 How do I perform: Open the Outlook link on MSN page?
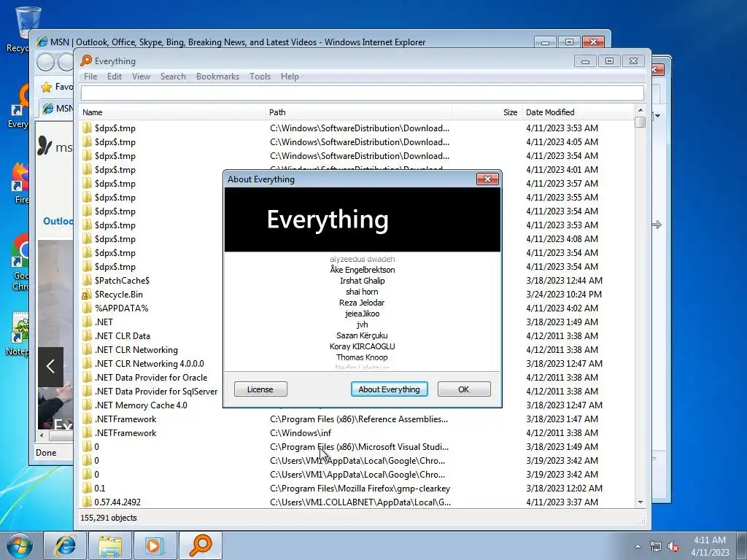tap(58, 221)
